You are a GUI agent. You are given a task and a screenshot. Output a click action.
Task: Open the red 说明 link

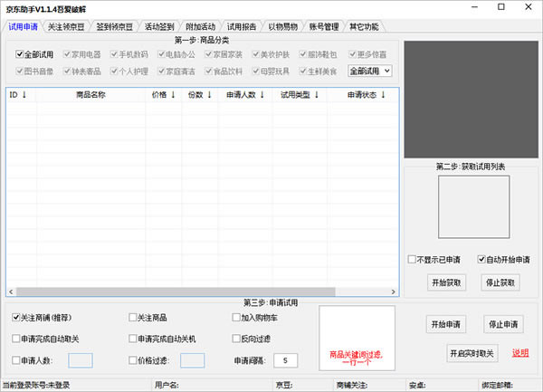(x=519, y=352)
